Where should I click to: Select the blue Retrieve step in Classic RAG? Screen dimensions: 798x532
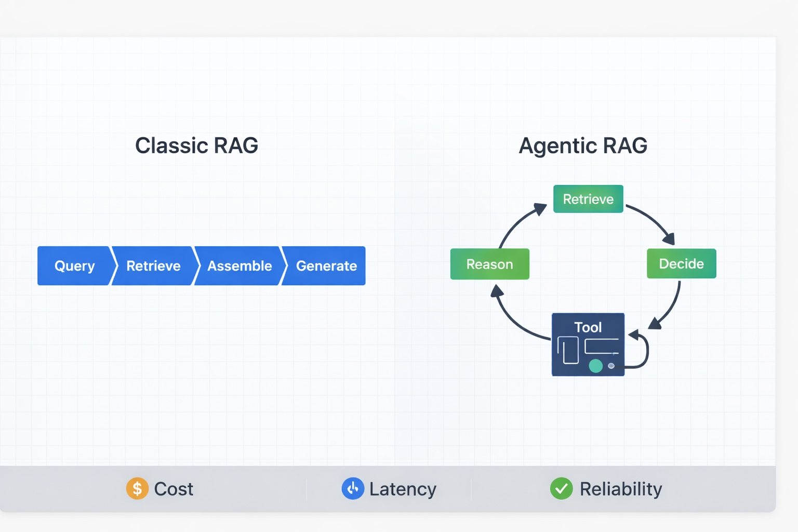pyautogui.click(x=153, y=266)
